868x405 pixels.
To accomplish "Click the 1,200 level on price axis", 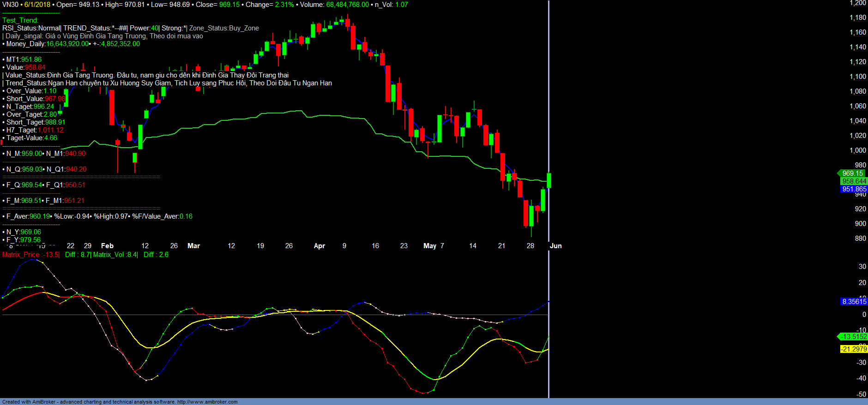I will 857,3.
